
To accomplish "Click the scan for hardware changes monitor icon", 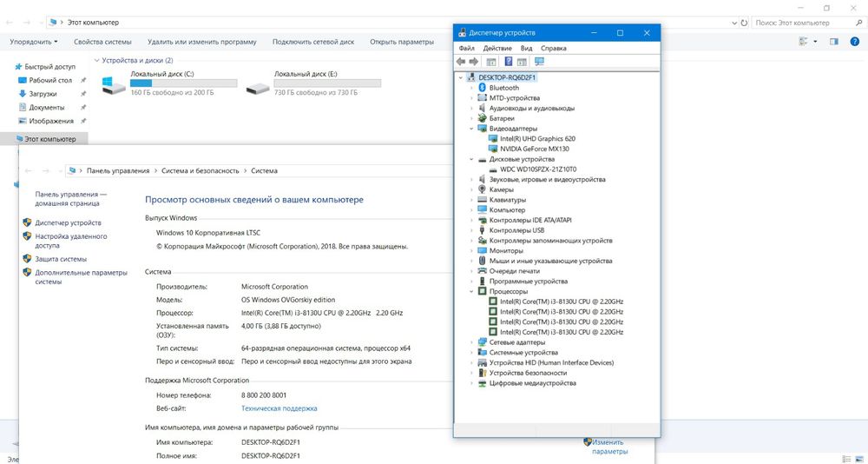I will click(539, 62).
